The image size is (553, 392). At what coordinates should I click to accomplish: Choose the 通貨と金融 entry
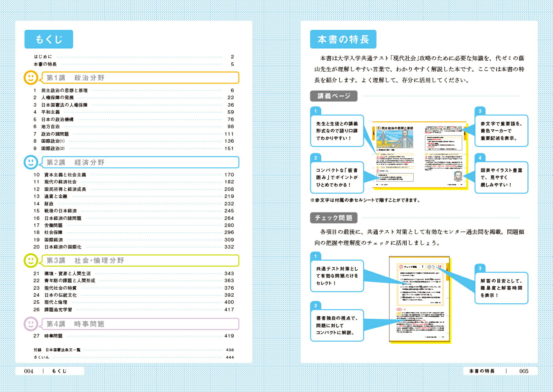(x=134, y=196)
